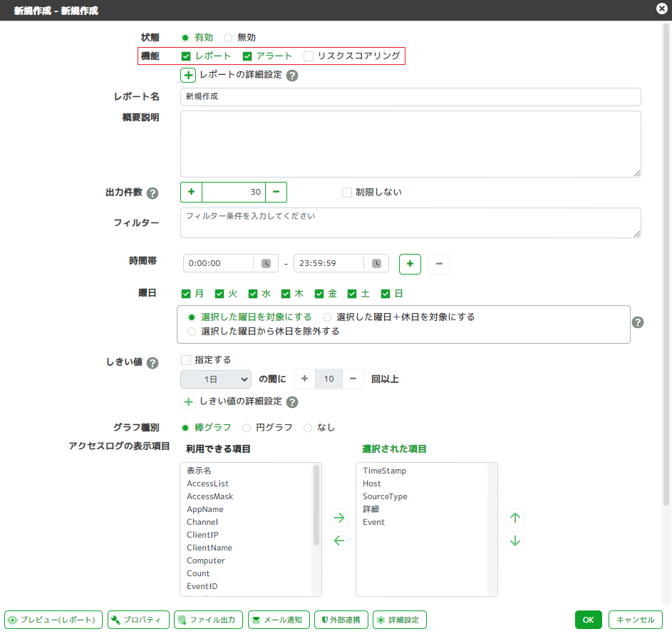Screen dimensions: 672x634
Task: Remove item from selected list with left arrow
Action: (x=339, y=541)
